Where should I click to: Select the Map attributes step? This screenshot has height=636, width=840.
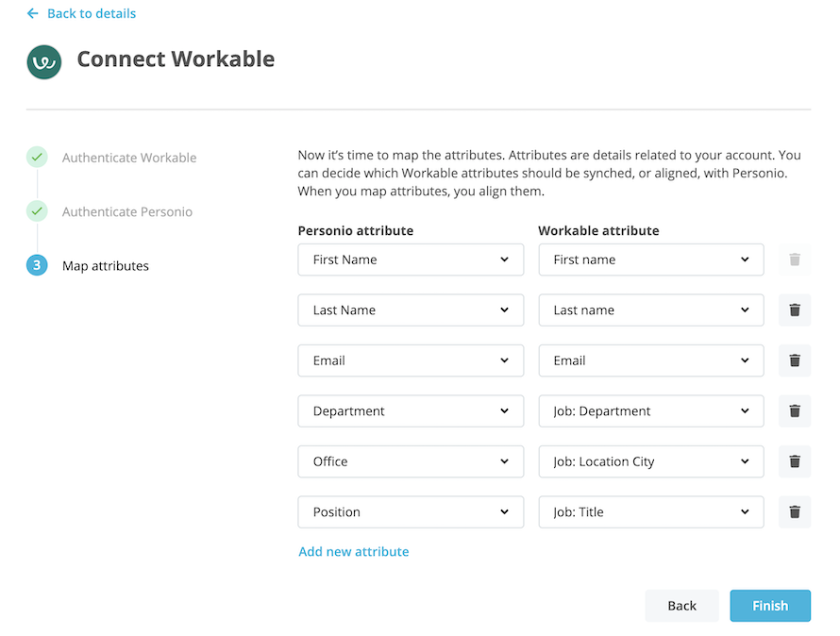click(105, 266)
